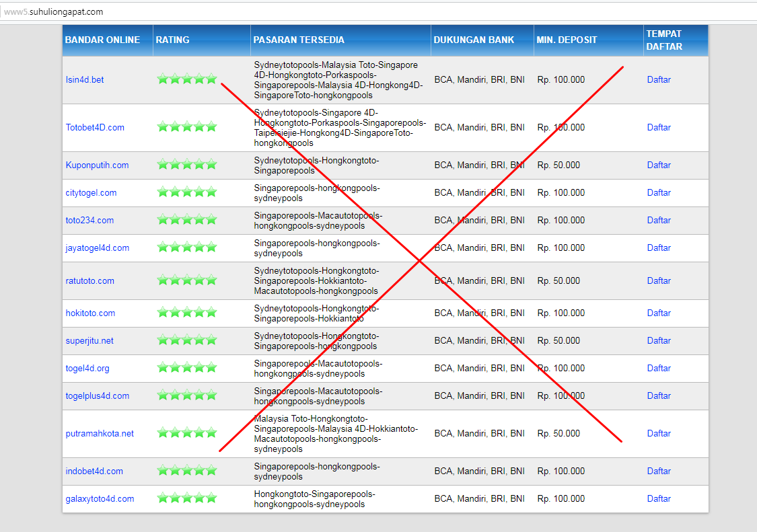
Task: Click the star rating for Totobet4D.com
Action: 187,126
